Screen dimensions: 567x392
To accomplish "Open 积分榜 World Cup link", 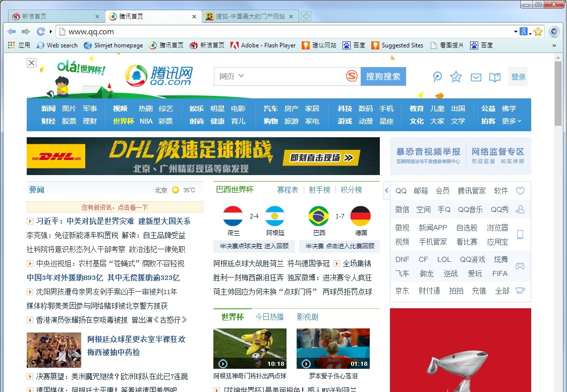I will coord(351,190).
